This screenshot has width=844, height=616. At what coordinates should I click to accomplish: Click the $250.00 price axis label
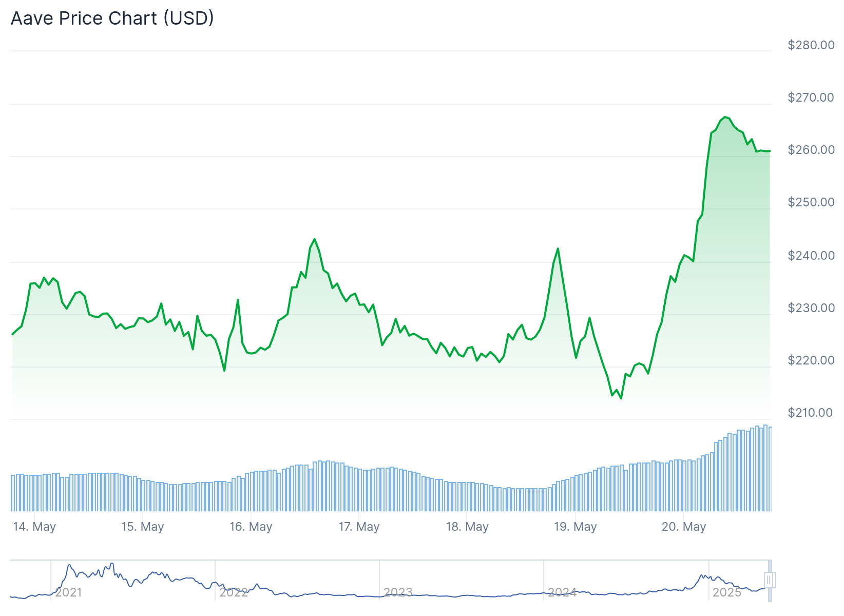pyautogui.click(x=811, y=202)
